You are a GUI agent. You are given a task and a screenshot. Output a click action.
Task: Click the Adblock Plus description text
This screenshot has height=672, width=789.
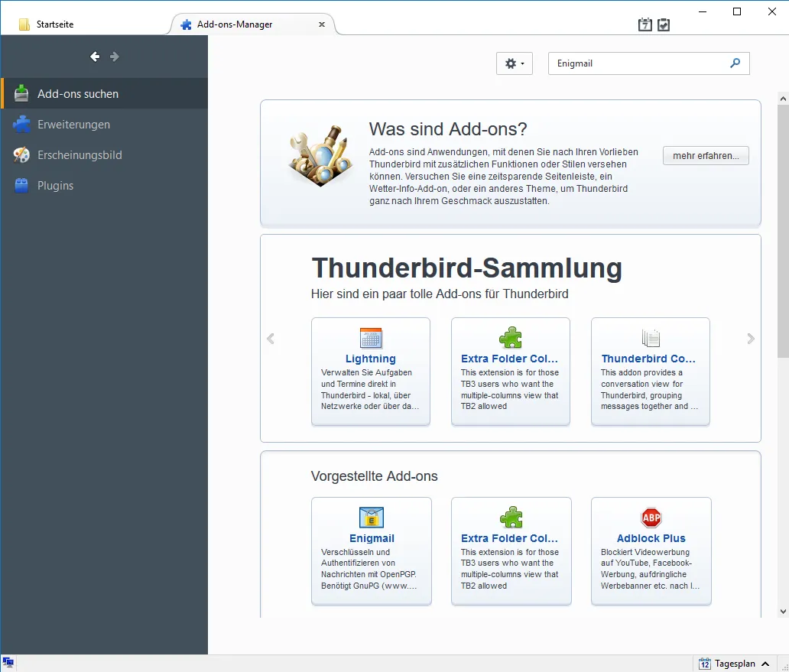point(650,569)
